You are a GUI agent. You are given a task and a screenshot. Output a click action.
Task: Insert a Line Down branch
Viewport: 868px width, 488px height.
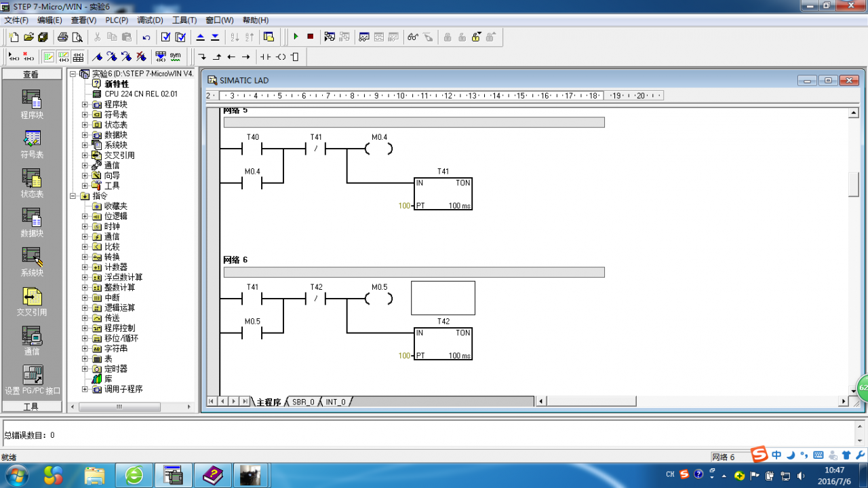(x=202, y=56)
